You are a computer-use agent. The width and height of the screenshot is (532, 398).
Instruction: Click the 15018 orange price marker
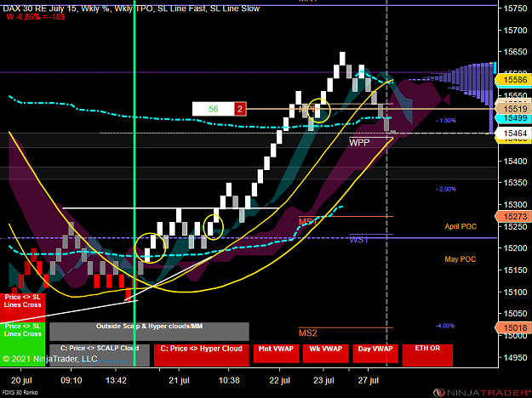point(513,327)
